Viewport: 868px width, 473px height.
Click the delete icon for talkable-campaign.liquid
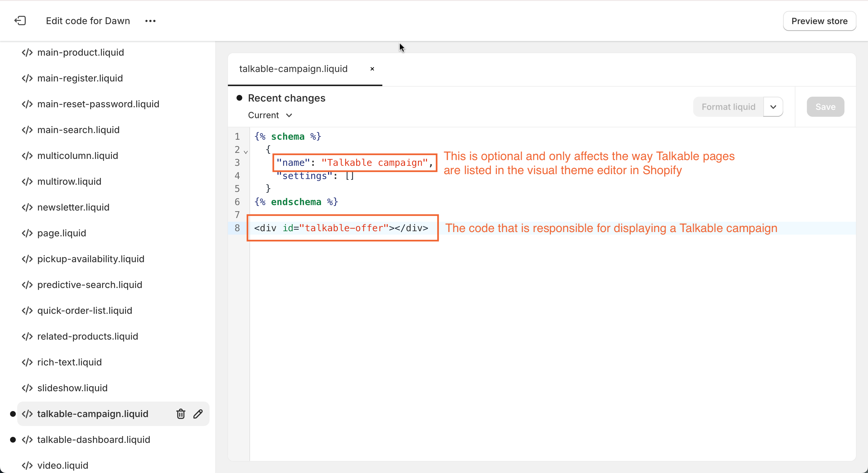click(180, 414)
